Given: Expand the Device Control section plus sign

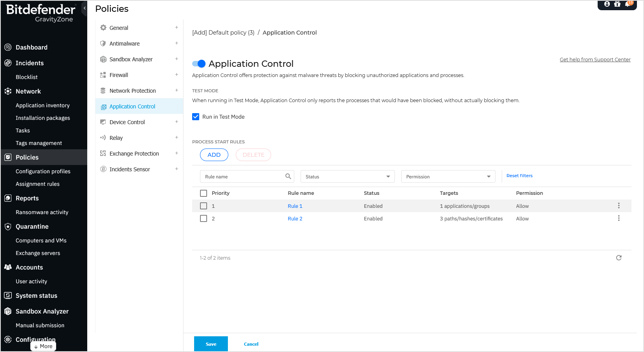Looking at the screenshot, I should (x=176, y=122).
